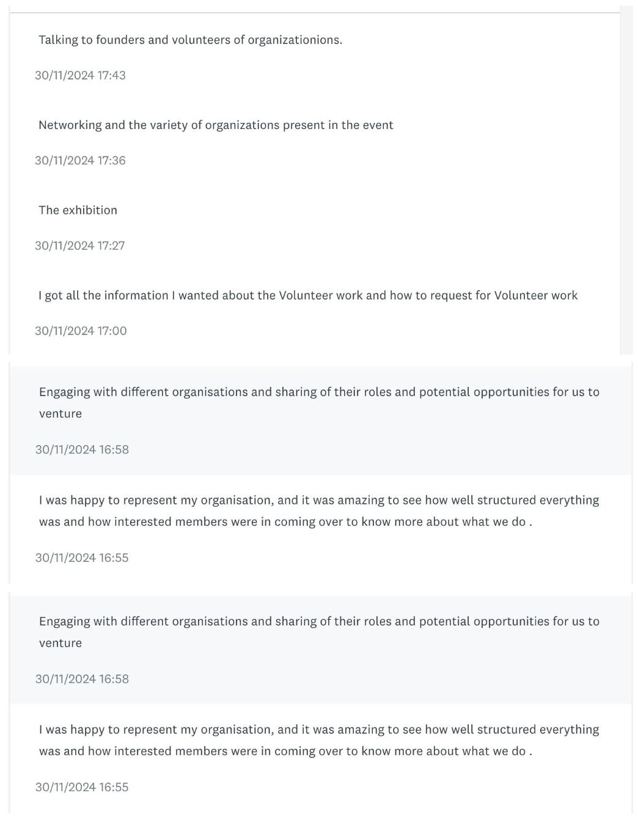Click the second 30/11/2024 16:58 timestamp

(x=82, y=679)
